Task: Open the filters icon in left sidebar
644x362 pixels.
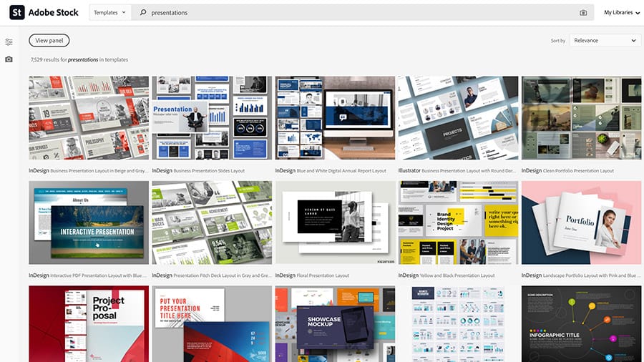Action: click(x=9, y=42)
